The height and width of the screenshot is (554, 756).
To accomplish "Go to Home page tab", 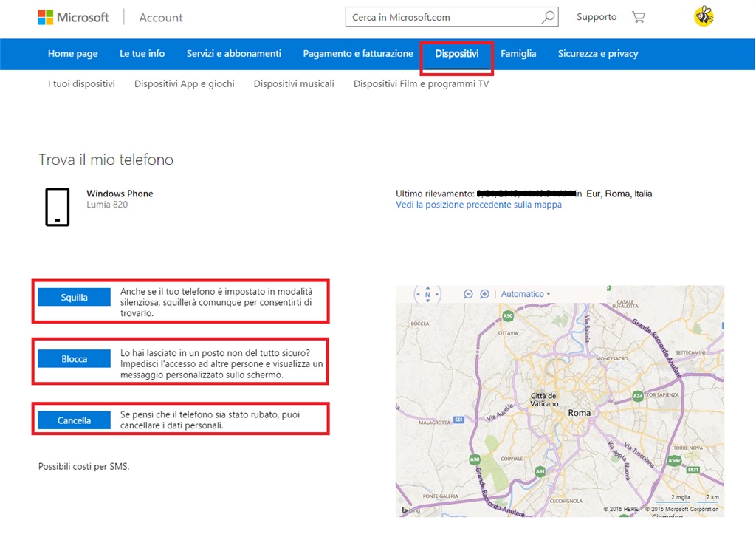I will [x=73, y=54].
